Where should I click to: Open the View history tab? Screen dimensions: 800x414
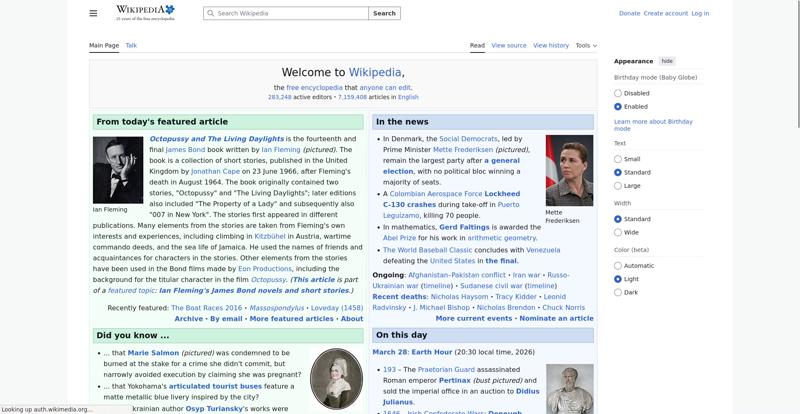click(x=551, y=45)
